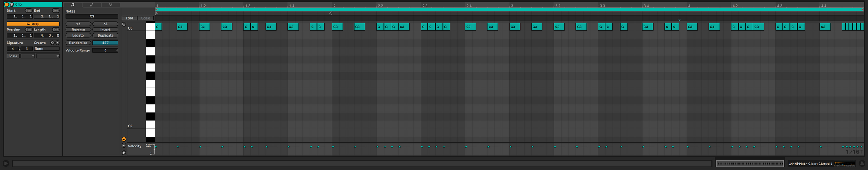Halve note tempo with ÷2 button

pyautogui.click(x=78, y=24)
